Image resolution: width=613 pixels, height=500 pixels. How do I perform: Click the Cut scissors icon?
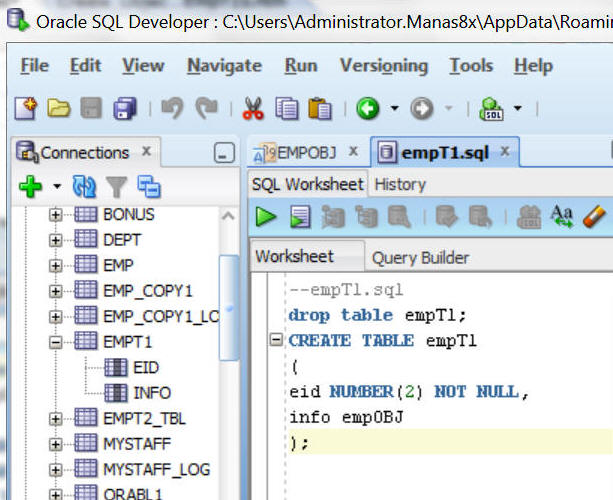click(x=253, y=108)
